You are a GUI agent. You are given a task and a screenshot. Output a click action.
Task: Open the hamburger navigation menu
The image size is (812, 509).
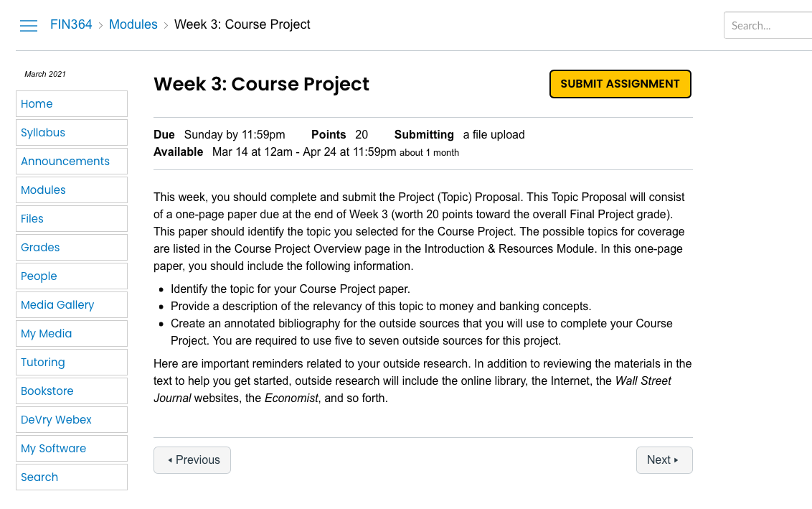(x=29, y=25)
